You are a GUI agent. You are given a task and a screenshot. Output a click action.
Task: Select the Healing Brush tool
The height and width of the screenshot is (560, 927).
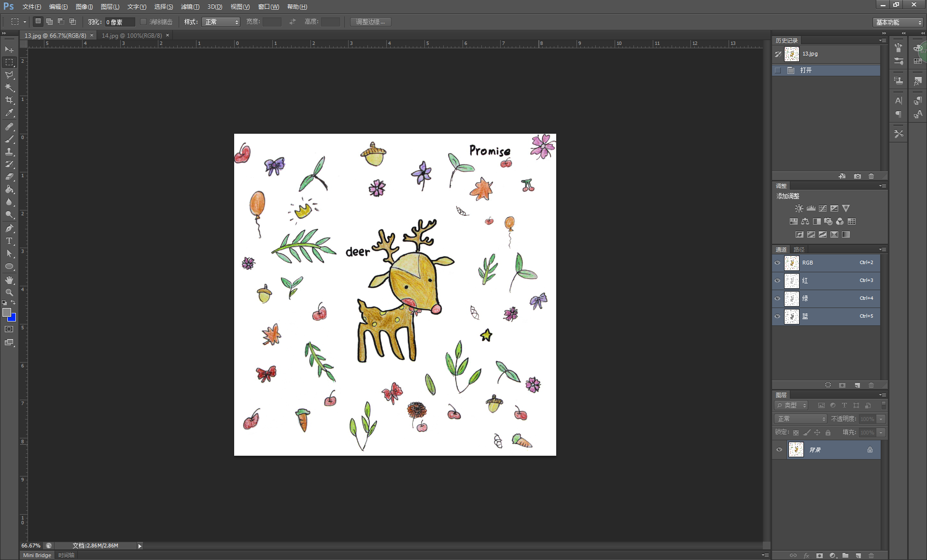click(x=9, y=126)
